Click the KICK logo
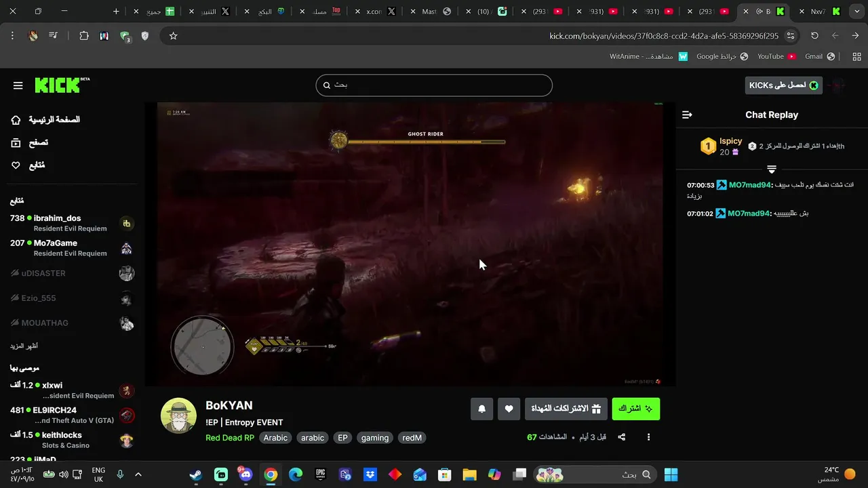868x488 pixels. [62, 85]
